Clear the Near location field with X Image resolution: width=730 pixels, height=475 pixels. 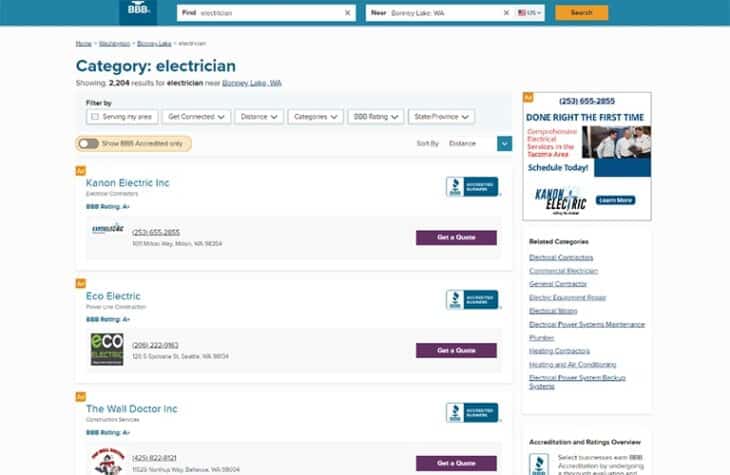coord(508,13)
